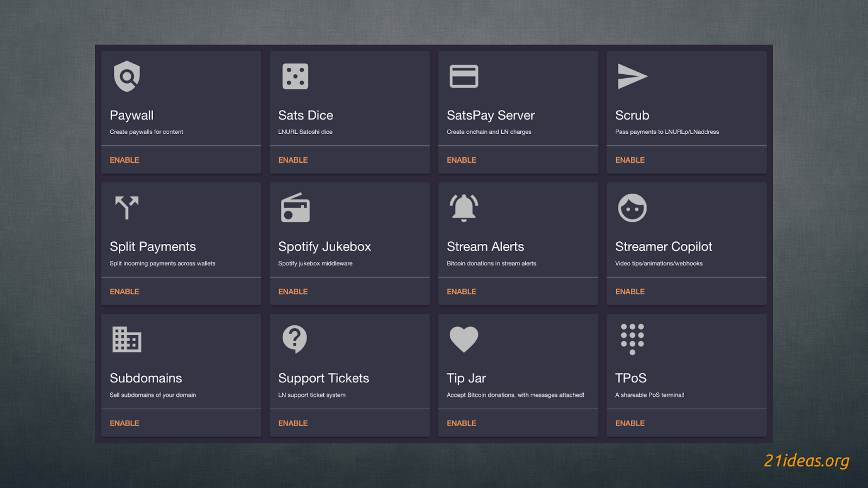Click the Sats Dice icon

(295, 76)
